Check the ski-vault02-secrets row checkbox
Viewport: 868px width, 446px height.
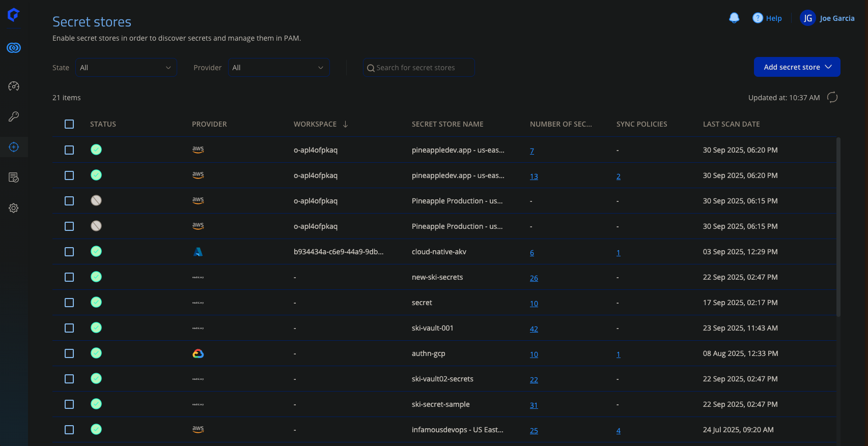pyautogui.click(x=69, y=379)
